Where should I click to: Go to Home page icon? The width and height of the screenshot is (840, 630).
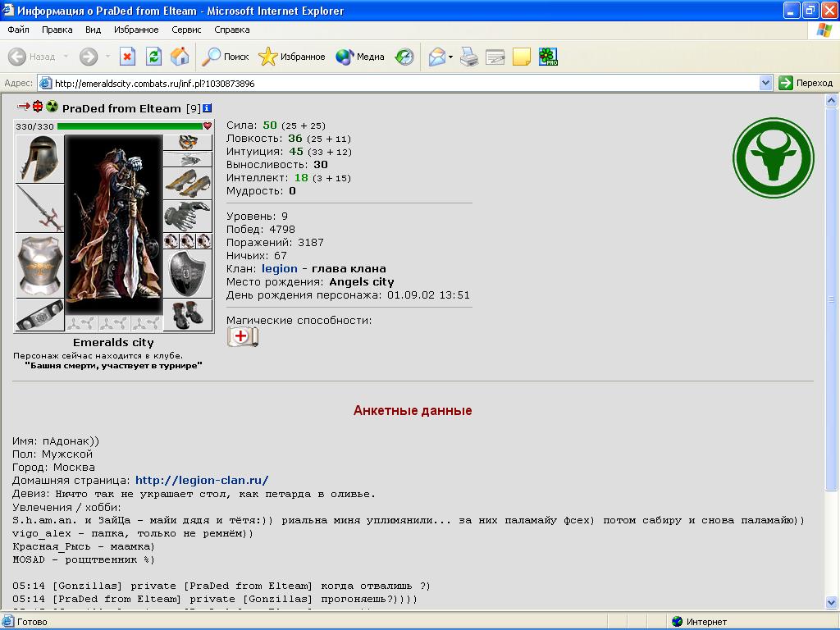180,57
